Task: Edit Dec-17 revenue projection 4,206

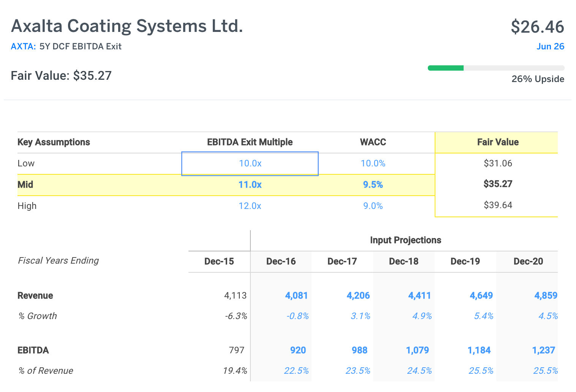Action: click(x=358, y=296)
